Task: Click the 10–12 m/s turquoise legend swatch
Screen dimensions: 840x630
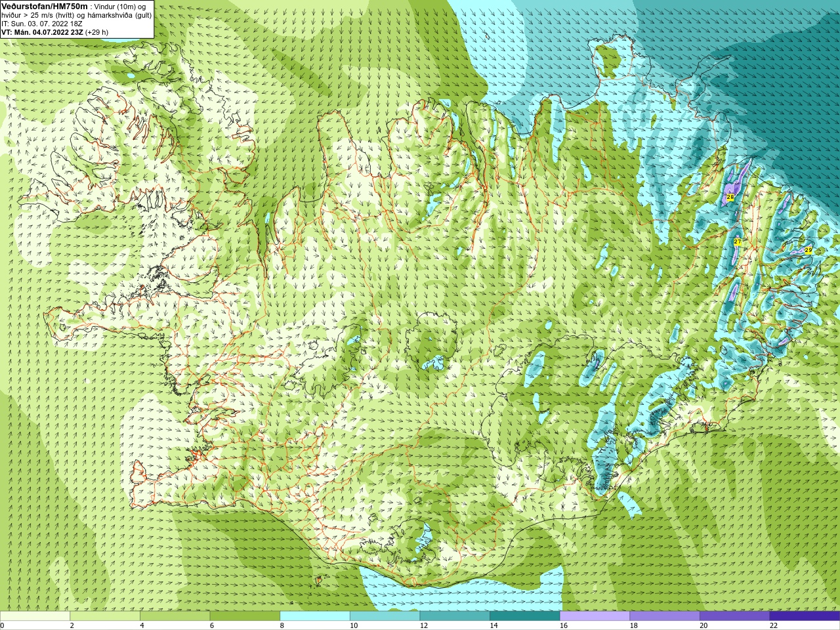Action: [x=385, y=616]
